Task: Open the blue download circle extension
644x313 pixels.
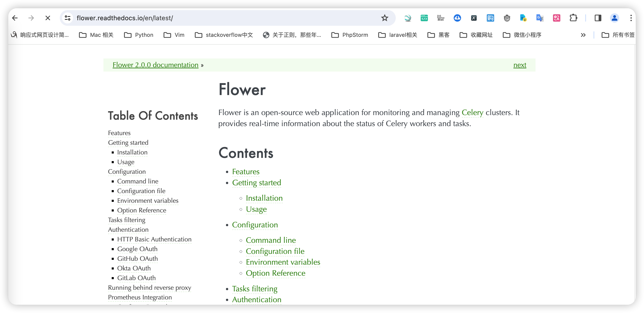Action: pos(457,18)
